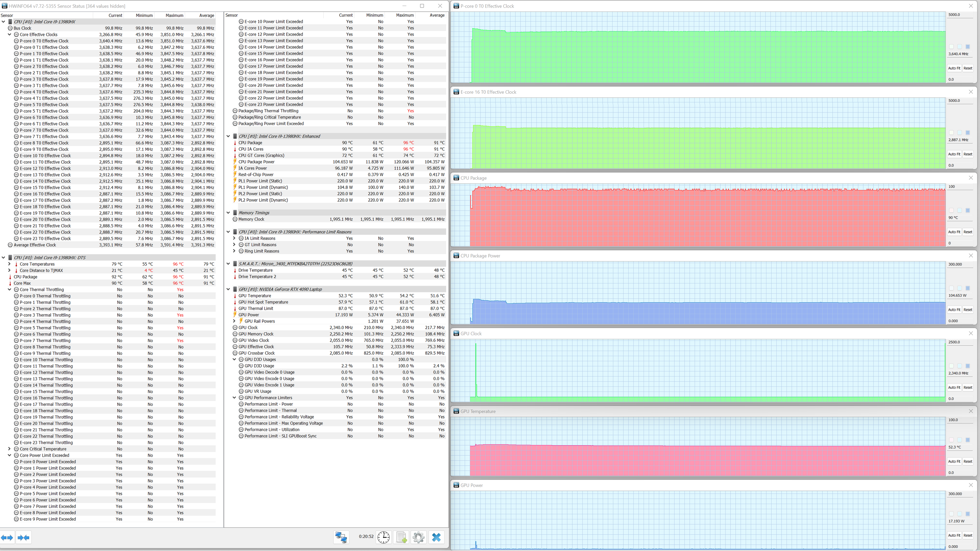Click the expand columns arrows button
Image resolution: width=980 pixels, height=551 pixels.
[x=7, y=537]
